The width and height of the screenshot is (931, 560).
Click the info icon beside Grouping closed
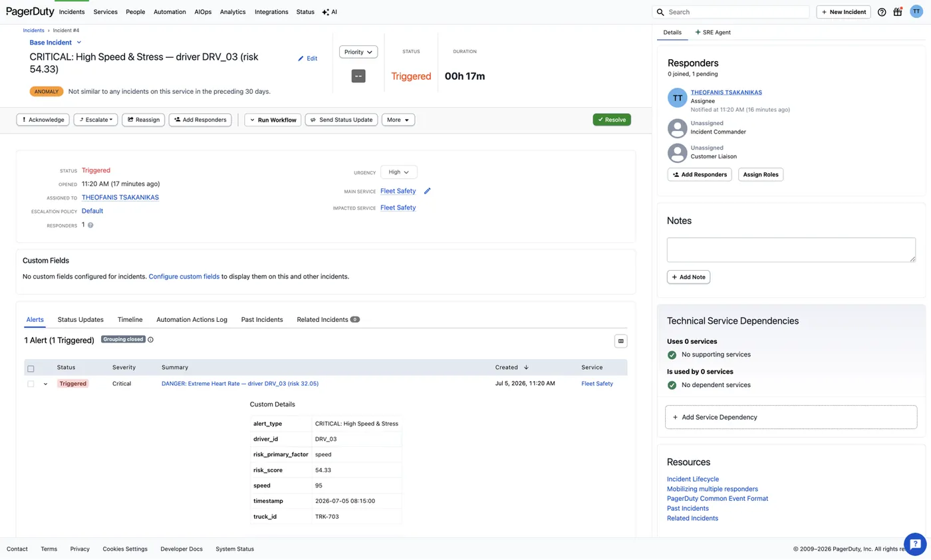pos(150,339)
